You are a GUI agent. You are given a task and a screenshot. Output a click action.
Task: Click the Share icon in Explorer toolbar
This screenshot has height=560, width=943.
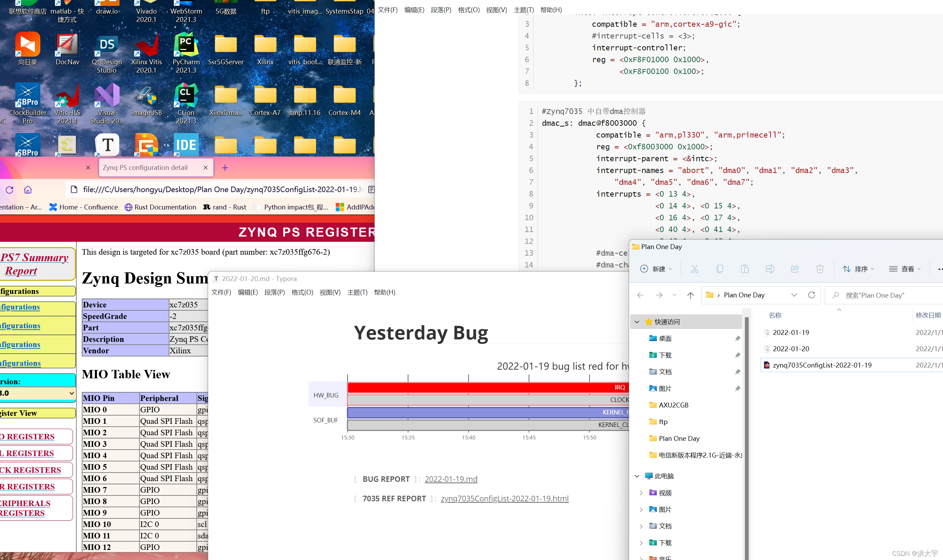[795, 269]
